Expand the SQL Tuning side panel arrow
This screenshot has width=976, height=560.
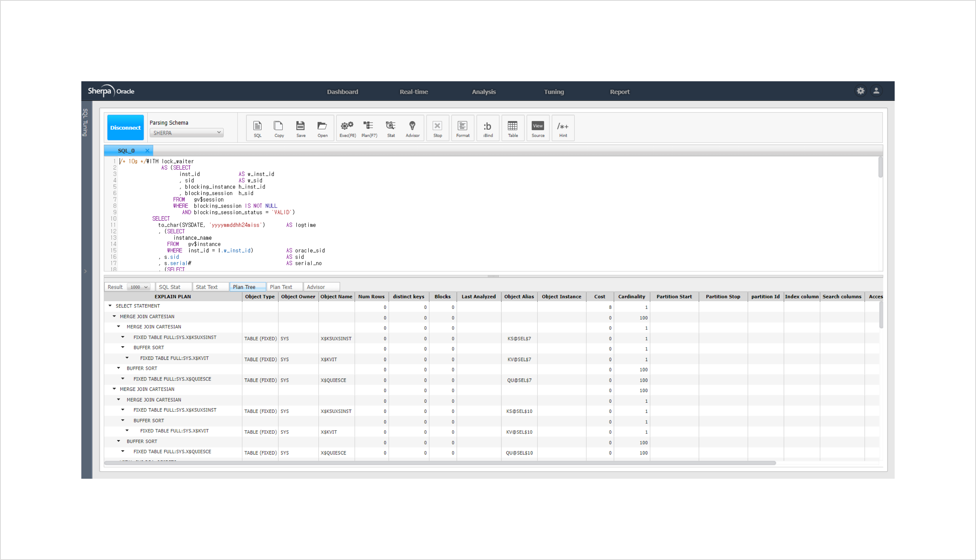[x=85, y=271]
